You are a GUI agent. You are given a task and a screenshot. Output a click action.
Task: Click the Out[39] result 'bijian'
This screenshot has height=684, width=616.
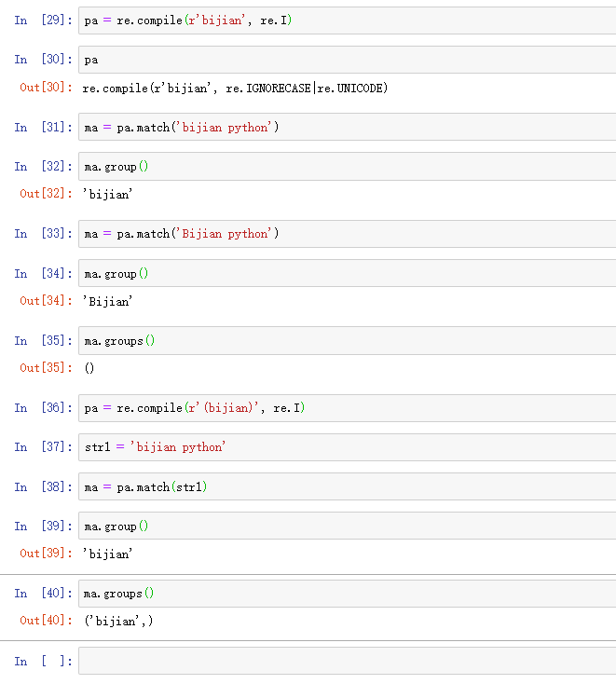pos(108,554)
